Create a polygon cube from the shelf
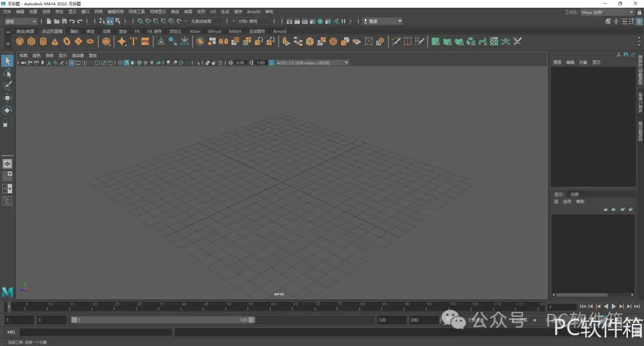 pyautogui.click(x=32, y=41)
